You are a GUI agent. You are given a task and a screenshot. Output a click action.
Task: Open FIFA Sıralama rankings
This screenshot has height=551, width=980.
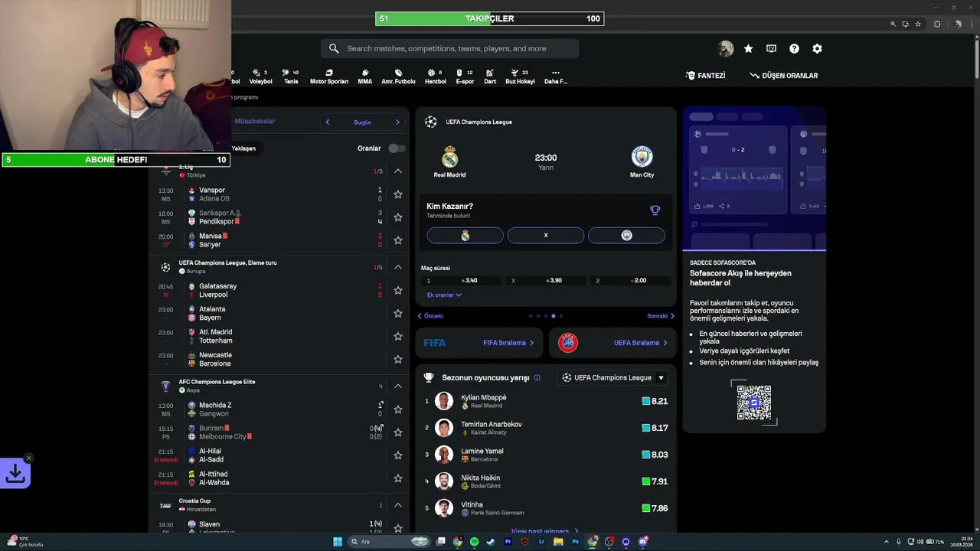[479, 343]
